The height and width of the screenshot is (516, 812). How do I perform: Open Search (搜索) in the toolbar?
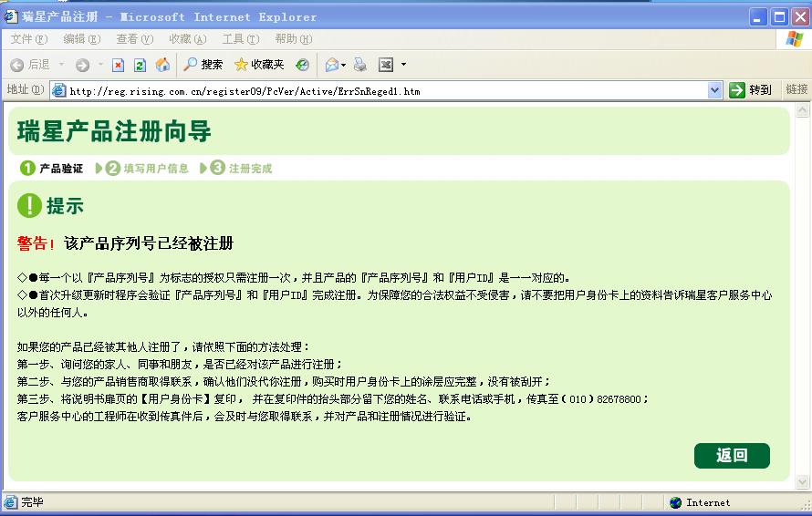203,65
